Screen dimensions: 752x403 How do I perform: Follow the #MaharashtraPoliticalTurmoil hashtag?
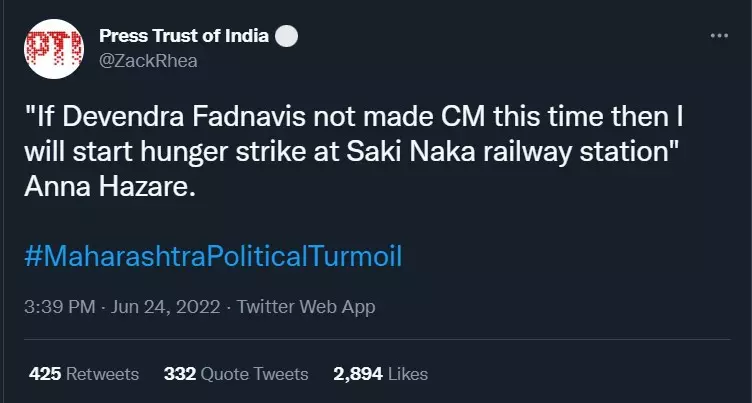tap(213, 256)
